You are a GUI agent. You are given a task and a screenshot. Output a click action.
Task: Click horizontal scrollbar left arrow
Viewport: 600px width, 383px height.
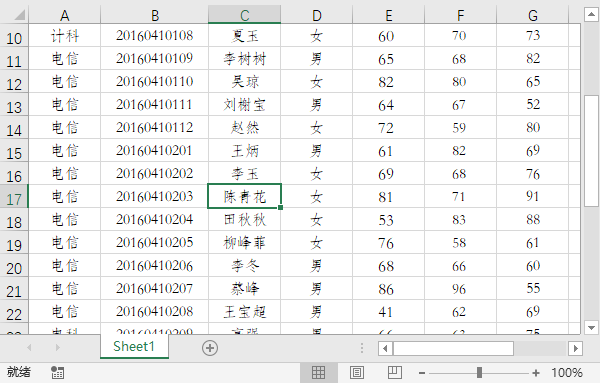click(385, 349)
